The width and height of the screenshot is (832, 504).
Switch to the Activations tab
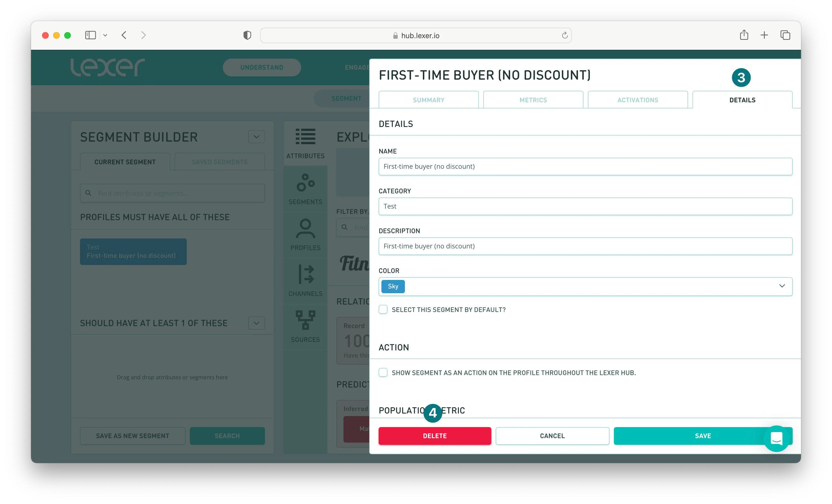tap(637, 100)
